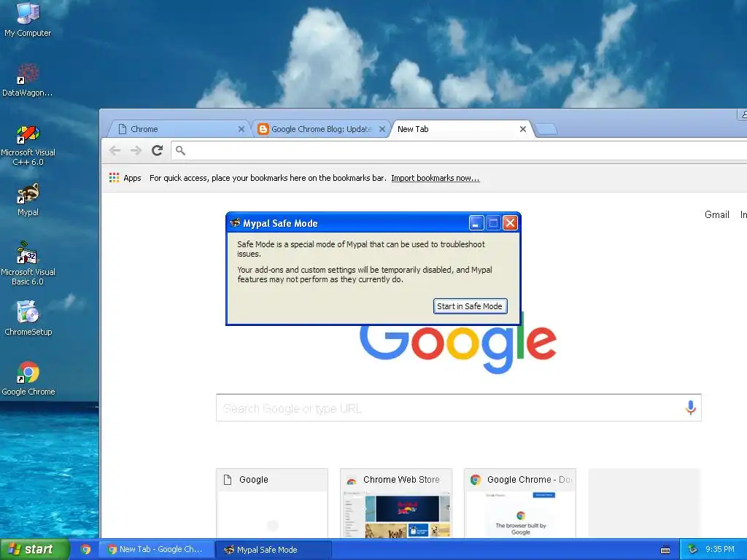Image resolution: width=747 pixels, height=560 pixels.
Task: Switch to Google Chrome Blog tab
Action: (x=321, y=129)
